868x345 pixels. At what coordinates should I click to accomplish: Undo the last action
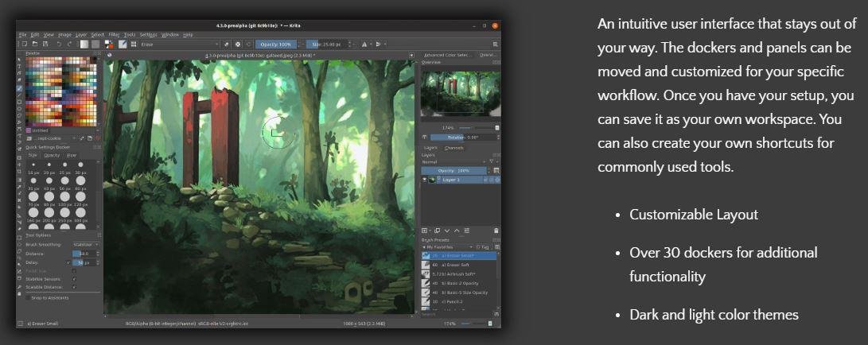[x=59, y=44]
